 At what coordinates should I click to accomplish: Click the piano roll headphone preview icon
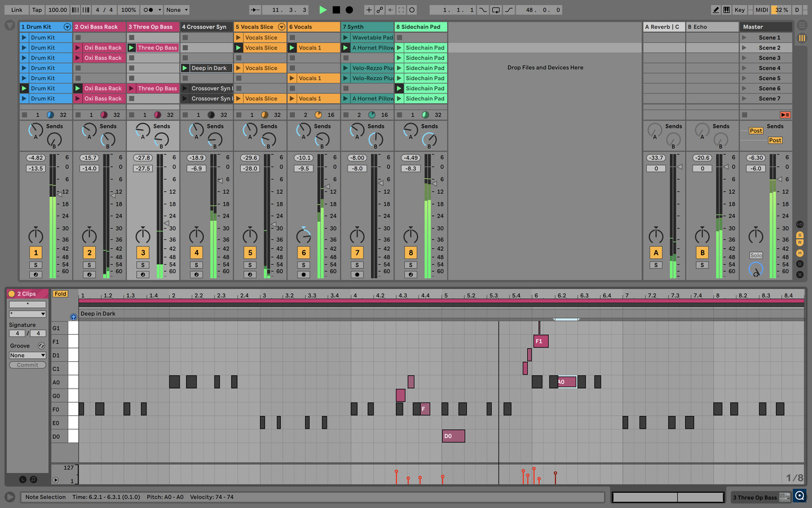pos(73,316)
